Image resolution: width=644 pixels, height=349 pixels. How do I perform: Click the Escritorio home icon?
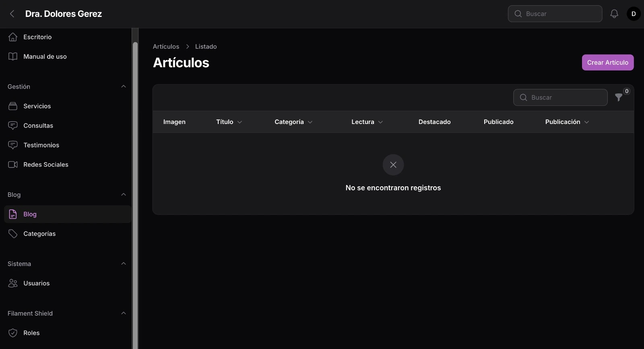click(x=13, y=37)
